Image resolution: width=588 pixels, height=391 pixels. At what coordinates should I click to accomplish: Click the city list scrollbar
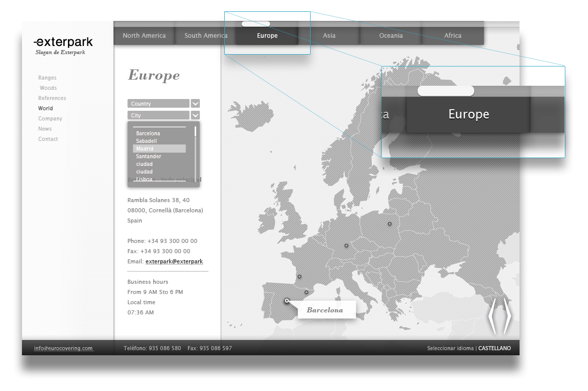tap(196, 153)
